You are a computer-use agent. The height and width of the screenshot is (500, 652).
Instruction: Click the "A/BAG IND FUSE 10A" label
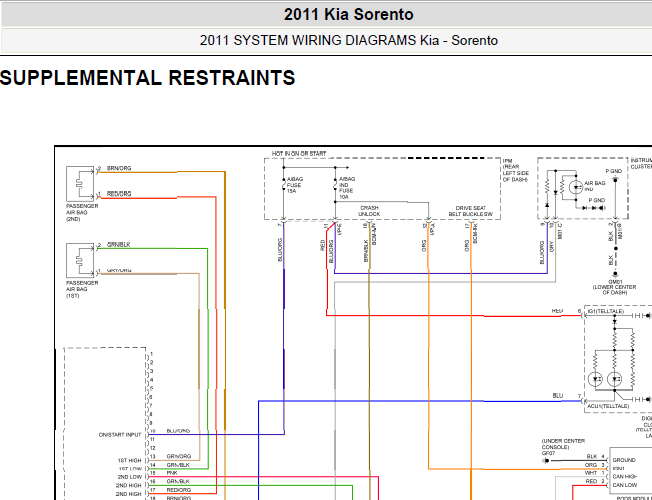tap(347, 188)
